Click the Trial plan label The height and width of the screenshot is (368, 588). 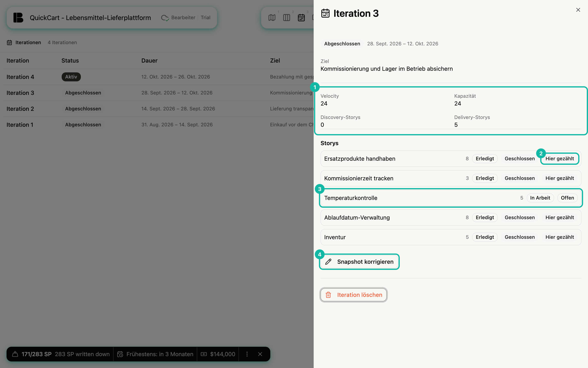tap(206, 18)
